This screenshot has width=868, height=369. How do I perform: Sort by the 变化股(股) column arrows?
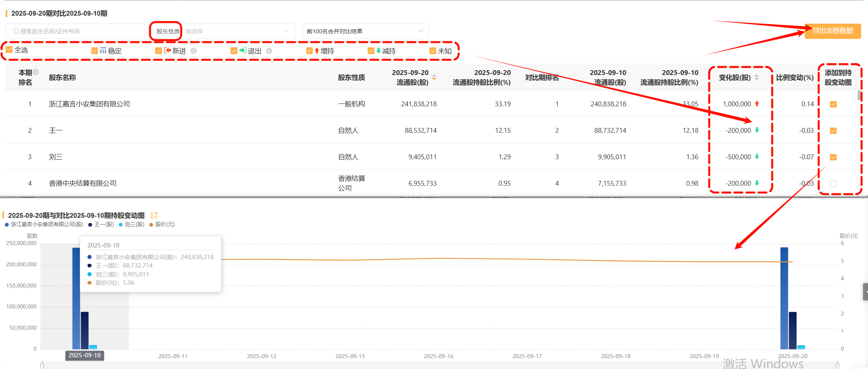pos(757,77)
